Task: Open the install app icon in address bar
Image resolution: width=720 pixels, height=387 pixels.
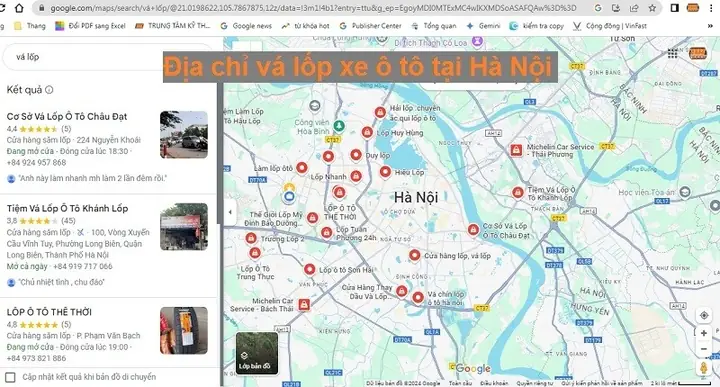Action: [616, 8]
